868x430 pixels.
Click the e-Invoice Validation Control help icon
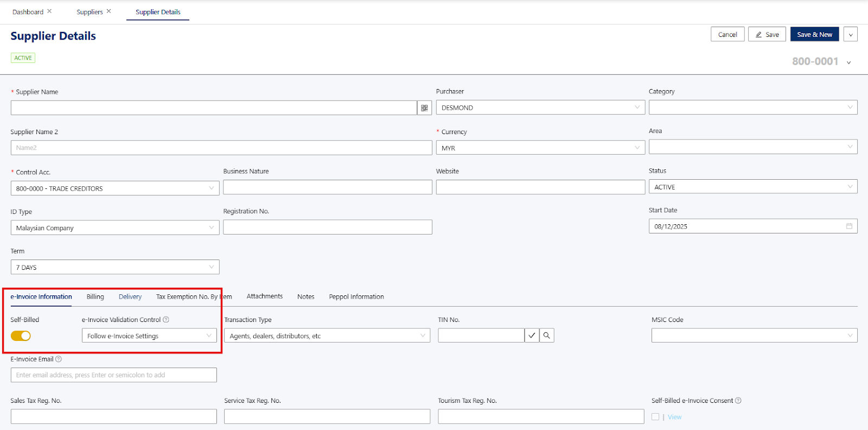tap(166, 320)
